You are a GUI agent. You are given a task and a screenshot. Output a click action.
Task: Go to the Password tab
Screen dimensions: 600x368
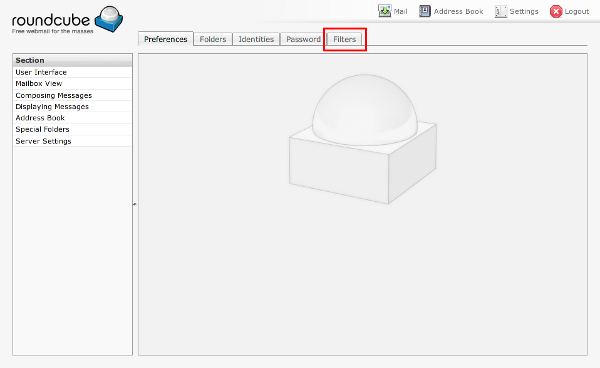(303, 39)
